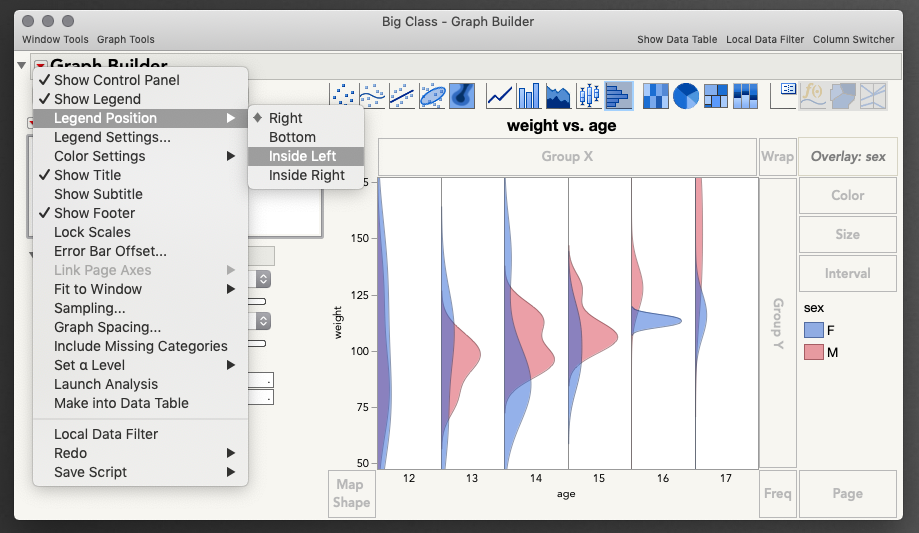Select Inside Right legend position
919x533 pixels.
[306, 175]
